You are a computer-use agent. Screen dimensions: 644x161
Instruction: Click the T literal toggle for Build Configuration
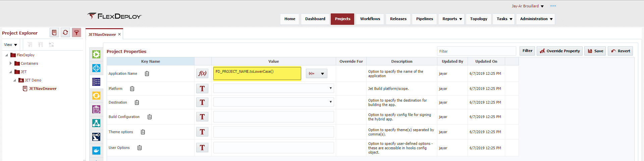click(x=202, y=117)
